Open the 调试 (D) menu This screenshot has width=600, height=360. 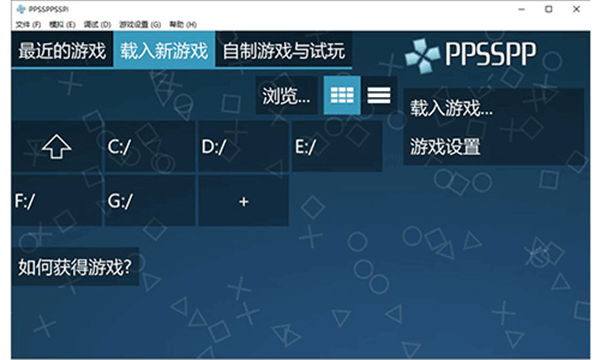(x=97, y=24)
